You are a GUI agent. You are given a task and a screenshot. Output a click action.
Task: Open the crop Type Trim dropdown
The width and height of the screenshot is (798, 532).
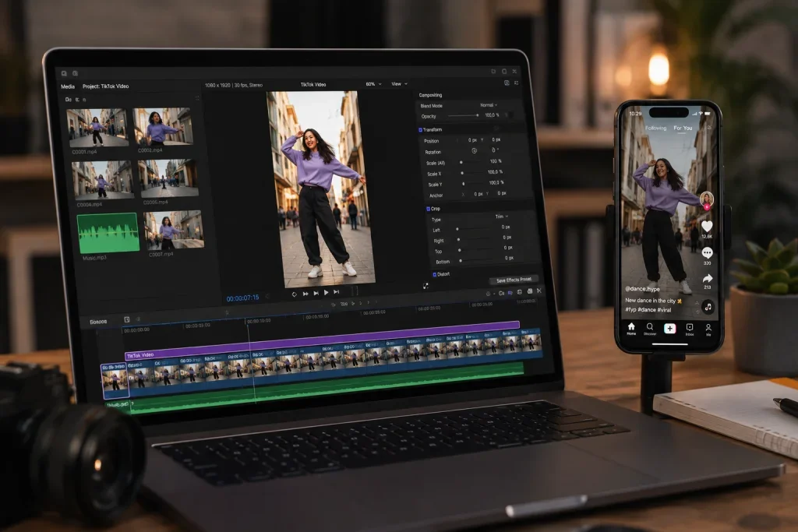[501, 217]
